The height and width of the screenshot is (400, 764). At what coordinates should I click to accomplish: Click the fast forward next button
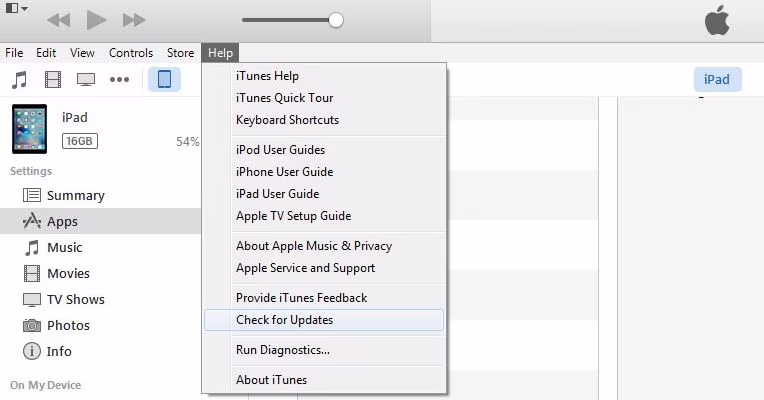coord(133,20)
